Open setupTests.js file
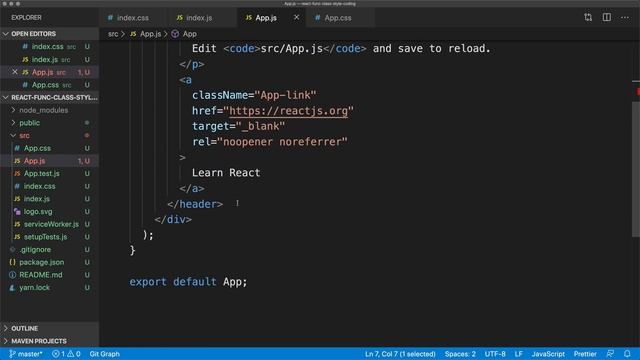 click(49, 237)
